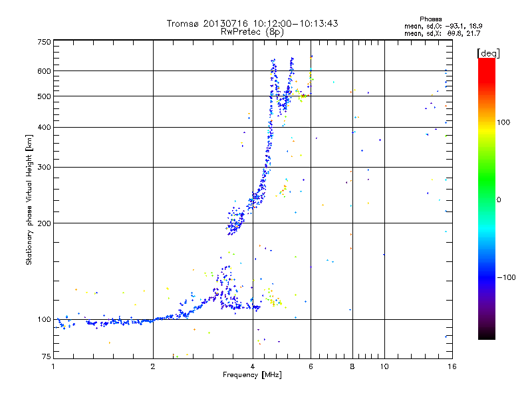The width and height of the screenshot is (532, 399).
Task: Click the 4 MHz tick label on x-axis
Action: click(253, 366)
